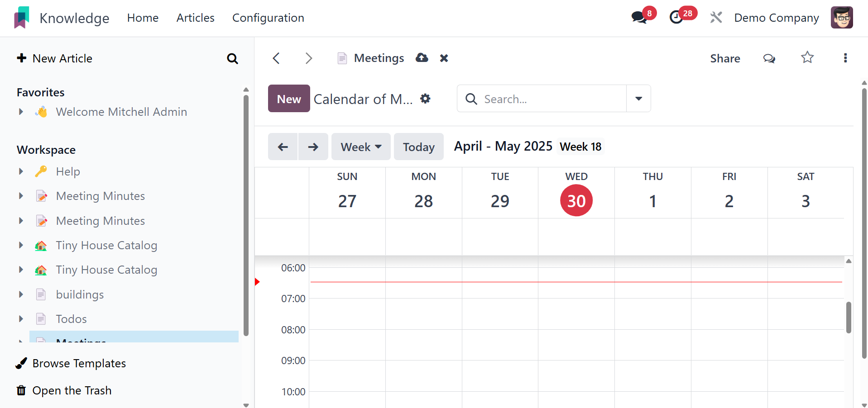
Task: Open Calendar of Meetings settings gear
Action: pyautogui.click(x=425, y=99)
